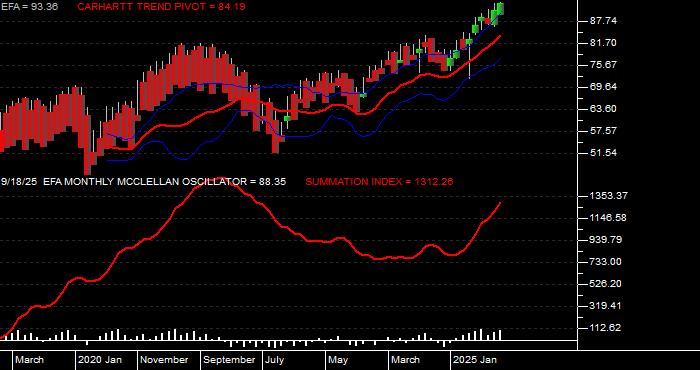The height and width of the screenshot is (370, 700).
Task: Click the EFA = 93.36 price label
Action: pyautogui.click(x=29, y=7)
